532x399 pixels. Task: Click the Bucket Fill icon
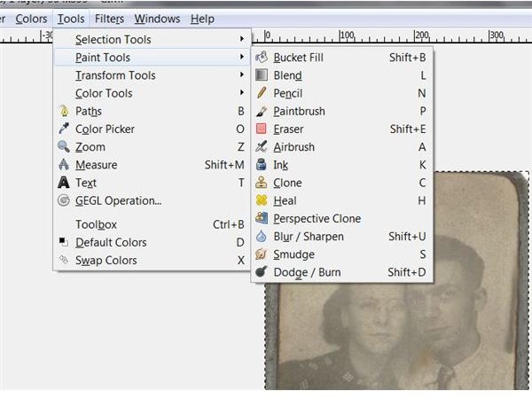262,58
